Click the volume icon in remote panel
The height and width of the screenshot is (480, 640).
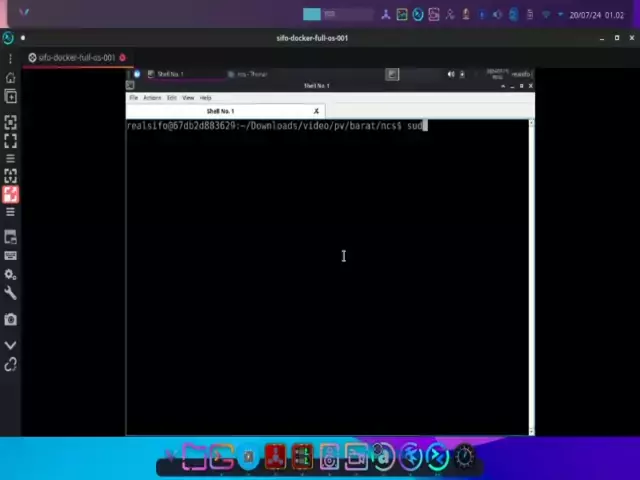pyautogui.click(x=451, y=74)
